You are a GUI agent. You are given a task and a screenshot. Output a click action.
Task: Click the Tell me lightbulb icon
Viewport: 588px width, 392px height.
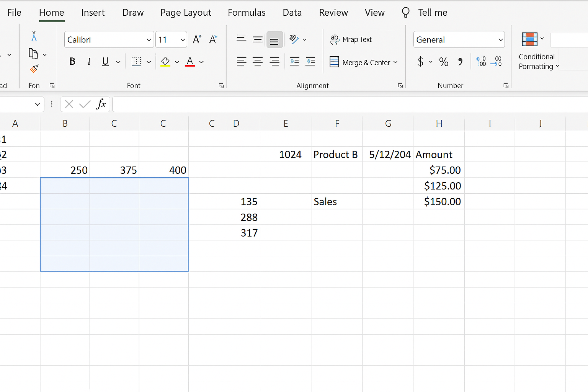[x=406, y=13]
